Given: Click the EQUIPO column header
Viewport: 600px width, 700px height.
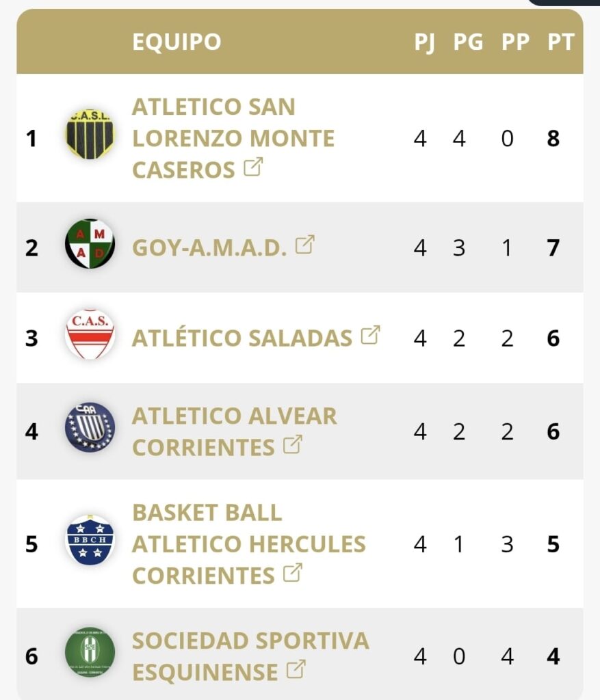Looking at the screenshot, I should click(177, 42).
